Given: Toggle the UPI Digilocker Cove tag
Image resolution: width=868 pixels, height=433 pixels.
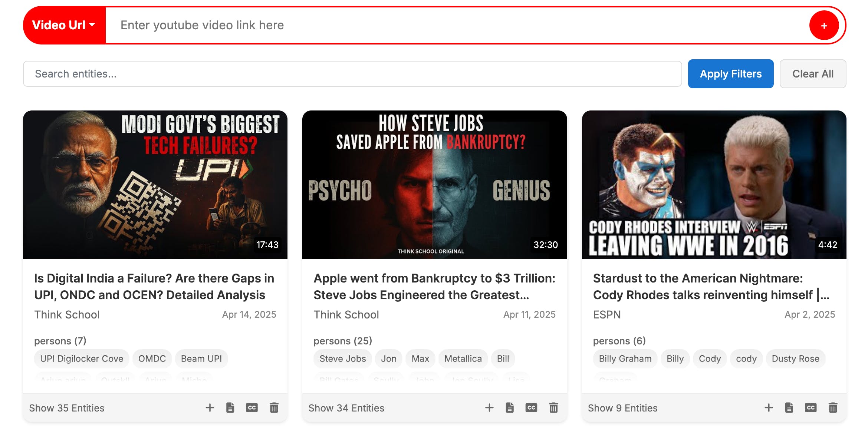Looking at the screenshot, I should tap(82, 358).
